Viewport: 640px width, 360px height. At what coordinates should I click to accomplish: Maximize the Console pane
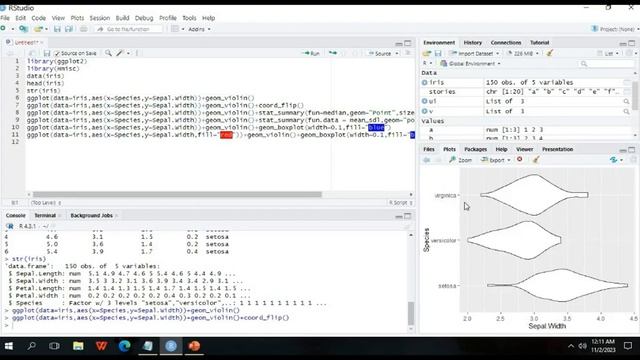(x=407, y=216)
